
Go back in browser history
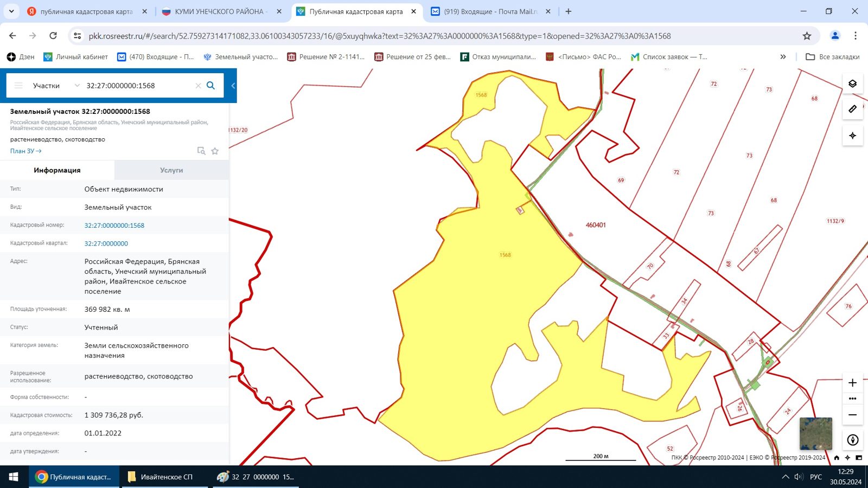point(12,36)
